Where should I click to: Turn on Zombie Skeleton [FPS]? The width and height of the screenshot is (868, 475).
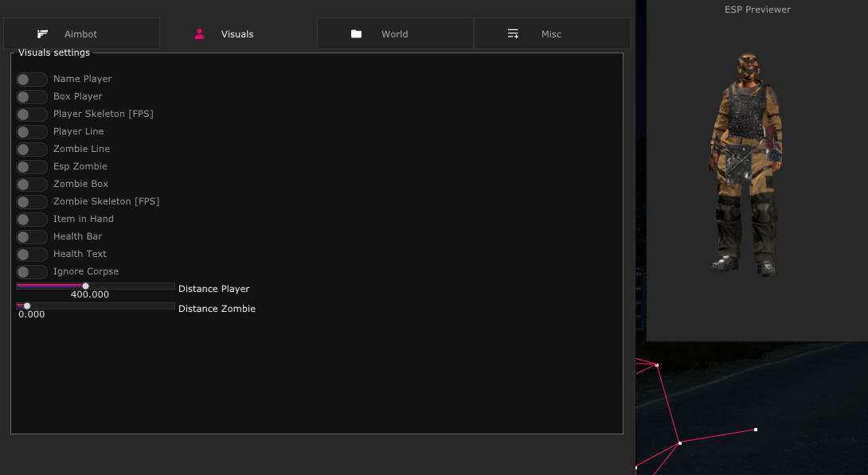32,202
